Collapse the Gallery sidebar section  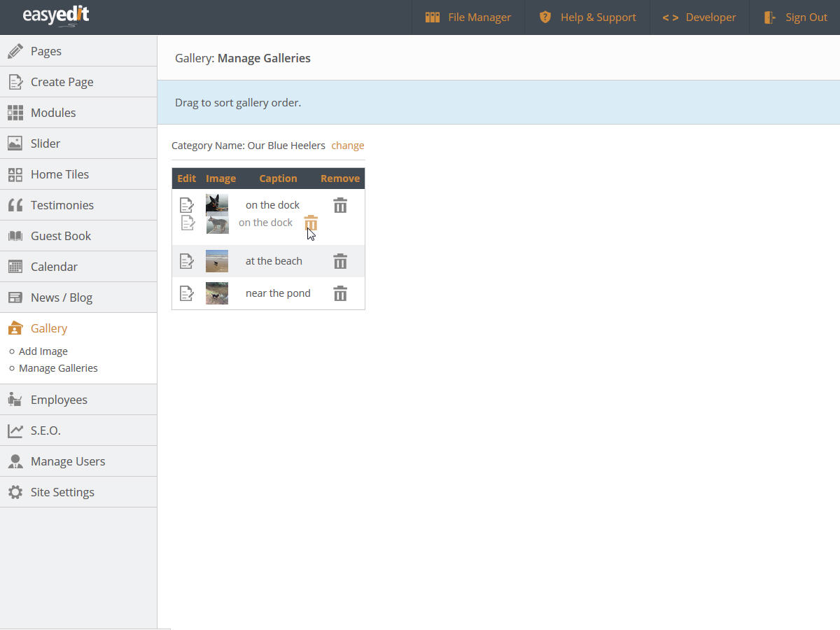pos(49,328)
